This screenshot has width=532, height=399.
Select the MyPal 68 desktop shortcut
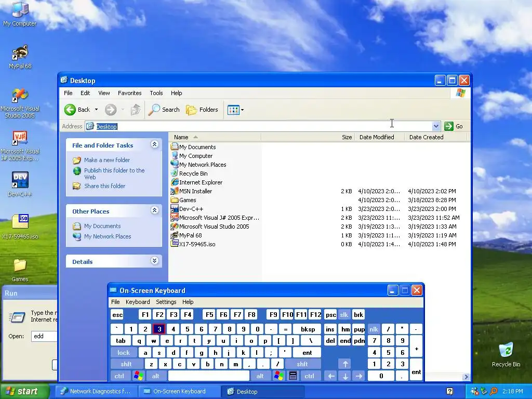20,57
